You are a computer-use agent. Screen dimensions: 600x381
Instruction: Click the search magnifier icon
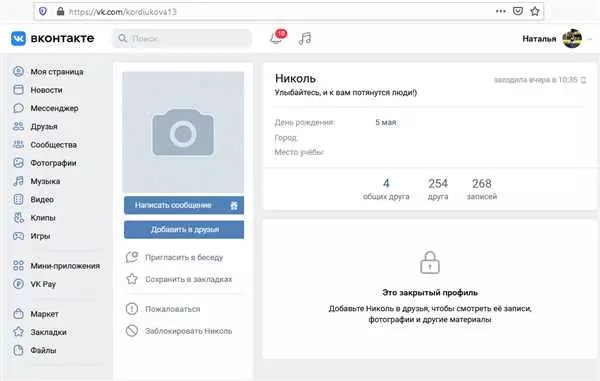point(122,38)
